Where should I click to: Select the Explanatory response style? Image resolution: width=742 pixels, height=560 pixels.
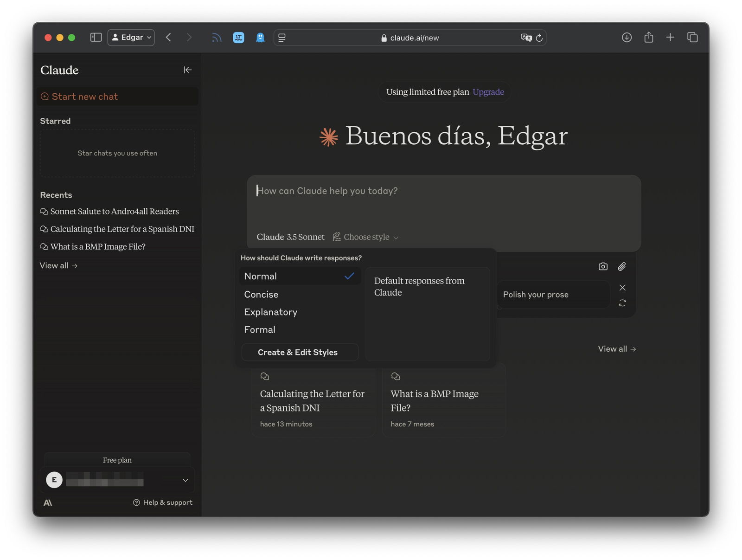(x=300, y=312)
